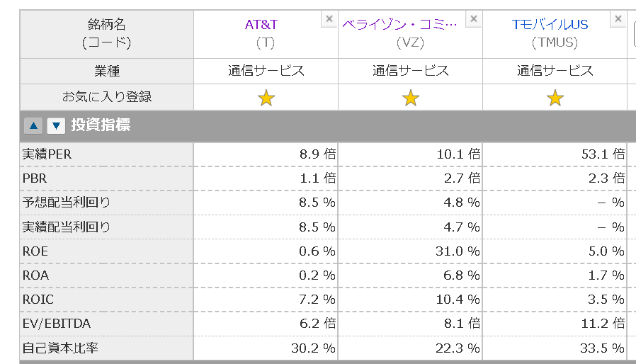Open the AT&T stock link
636x364 pixels.
click(x=261, y=25)
